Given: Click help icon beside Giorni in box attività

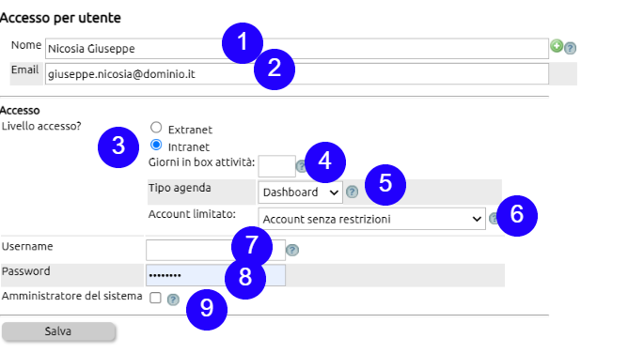Looking at the screenshot, I should (x=301, y=165).
